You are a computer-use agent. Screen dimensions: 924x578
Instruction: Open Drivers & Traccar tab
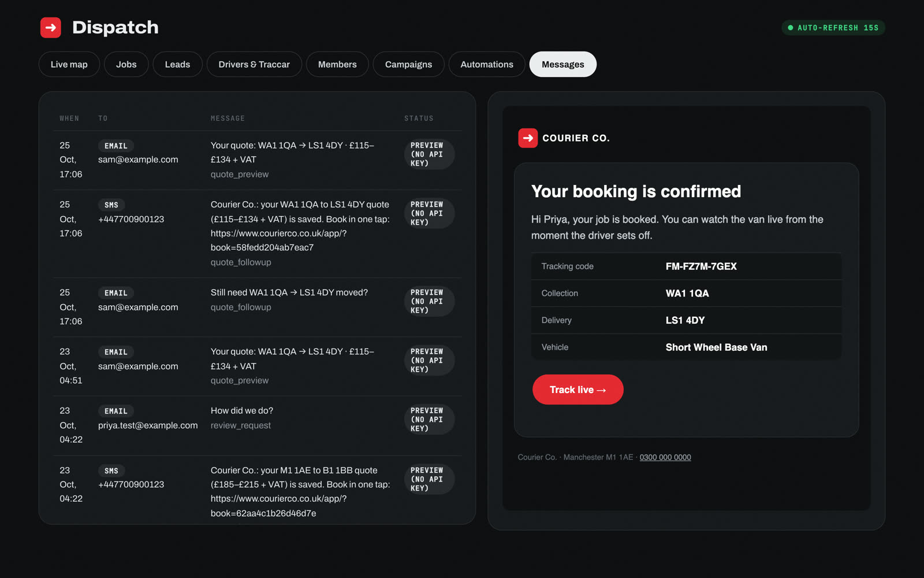(254, 64)
